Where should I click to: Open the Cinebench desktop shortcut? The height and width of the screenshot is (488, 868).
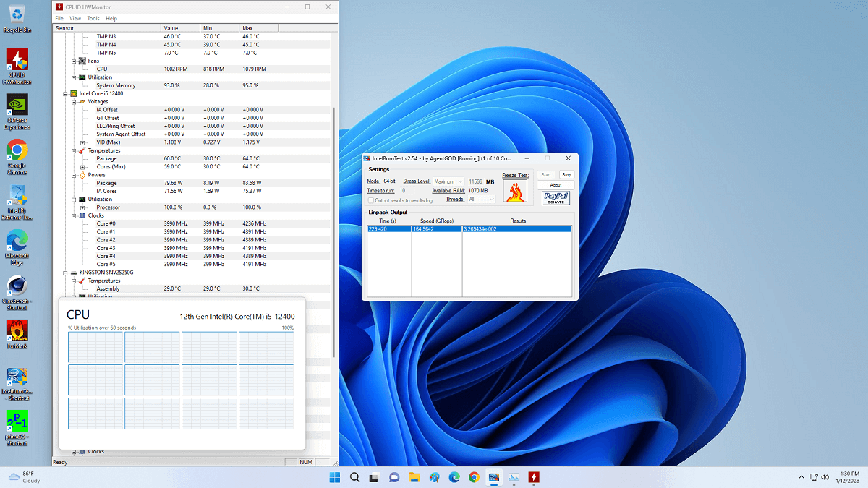[x=17, y=293]
